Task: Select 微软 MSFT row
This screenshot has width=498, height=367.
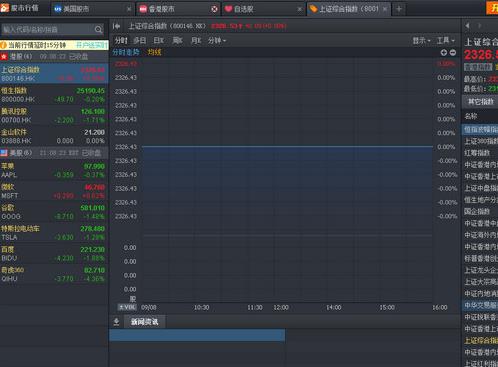Action: (54, 191)
